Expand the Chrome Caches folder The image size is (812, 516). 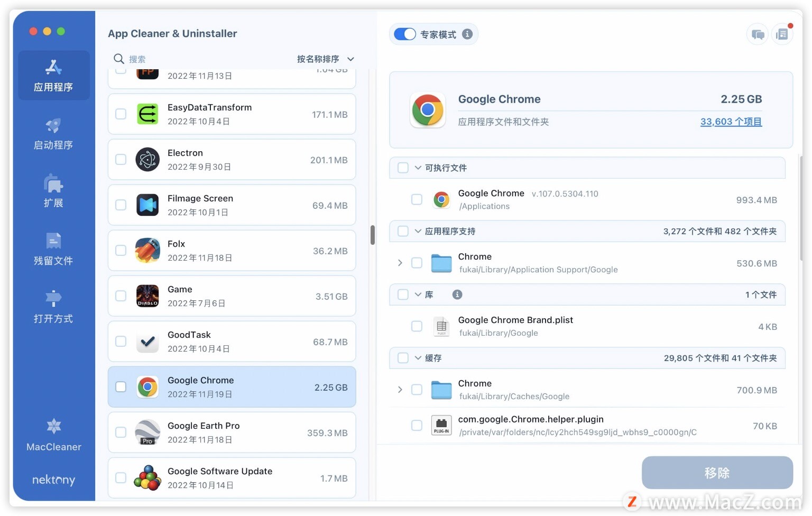pyautogui.click(x=400, y=390)
